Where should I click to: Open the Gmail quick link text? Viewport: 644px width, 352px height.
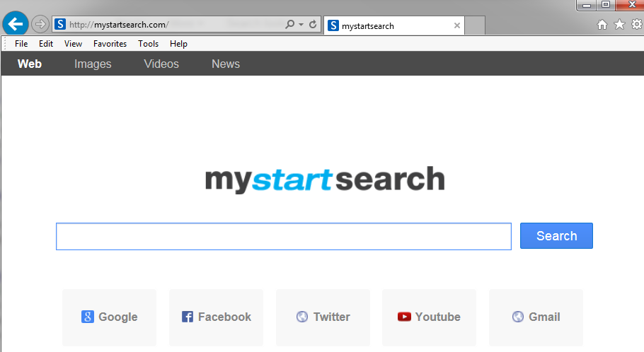coord(544,317)
